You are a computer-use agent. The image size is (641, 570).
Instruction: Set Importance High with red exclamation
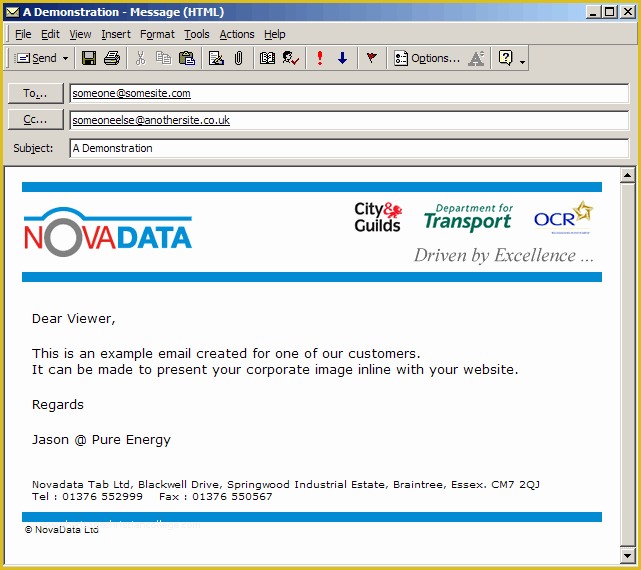[x=320, y=58]
